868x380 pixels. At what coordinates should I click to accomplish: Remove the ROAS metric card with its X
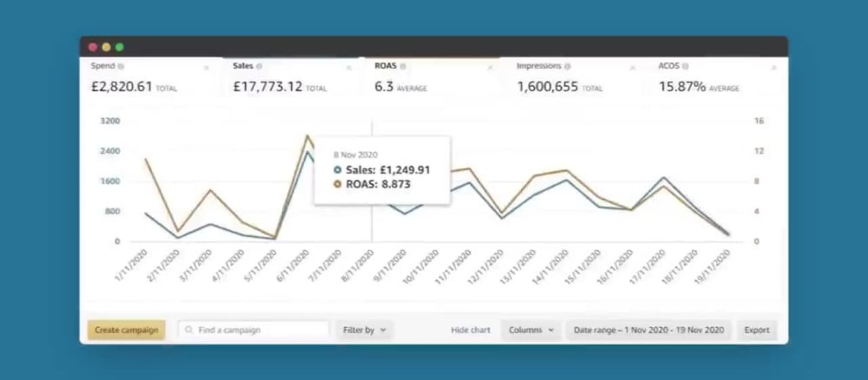490,68
